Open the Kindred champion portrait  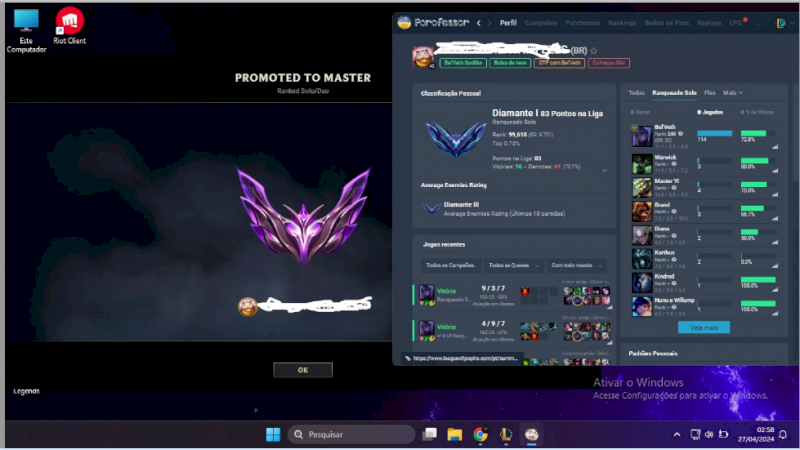pos(642,283)
